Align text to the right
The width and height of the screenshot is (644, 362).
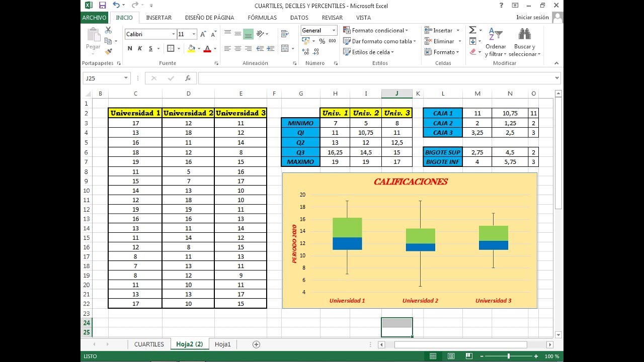coord(248,49)
